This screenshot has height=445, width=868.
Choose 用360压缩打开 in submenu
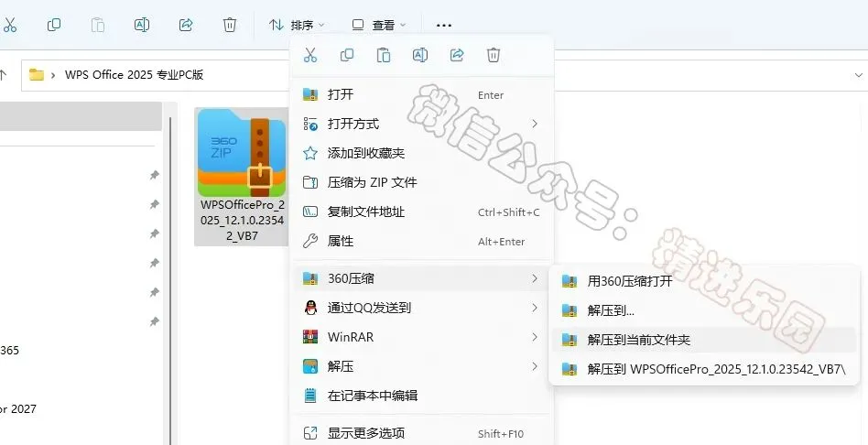[703, 280]
